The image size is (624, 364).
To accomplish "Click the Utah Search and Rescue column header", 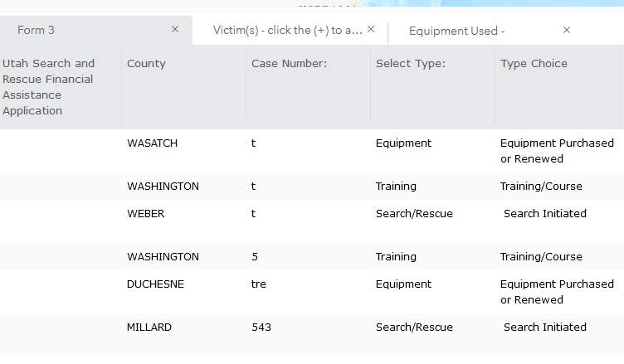I will (49, 87).
